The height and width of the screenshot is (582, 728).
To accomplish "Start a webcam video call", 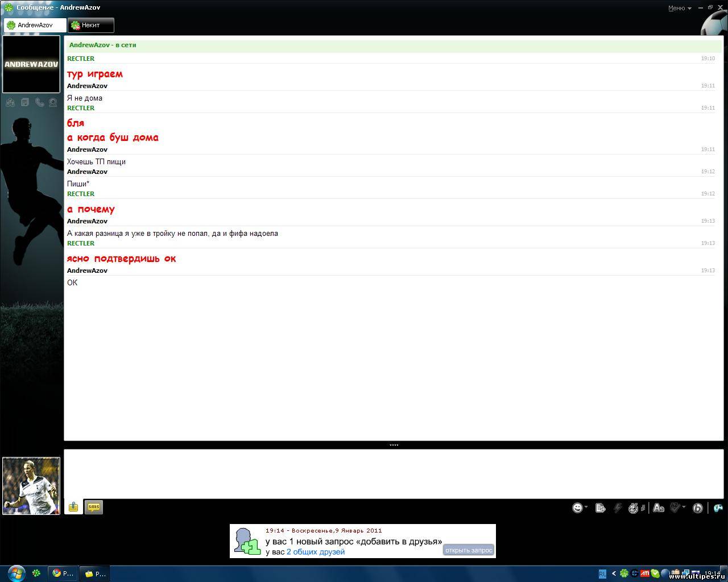I will tap(53, 102).
